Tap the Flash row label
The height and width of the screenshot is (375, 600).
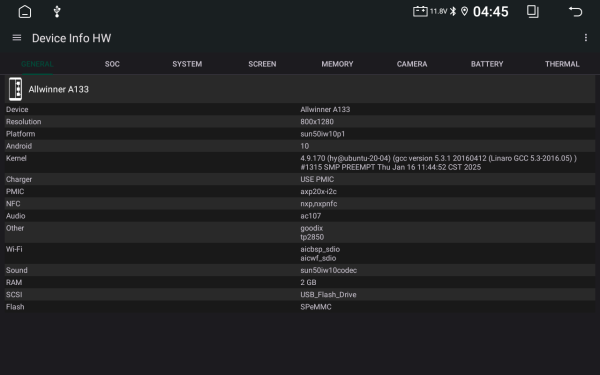point(15,307)
